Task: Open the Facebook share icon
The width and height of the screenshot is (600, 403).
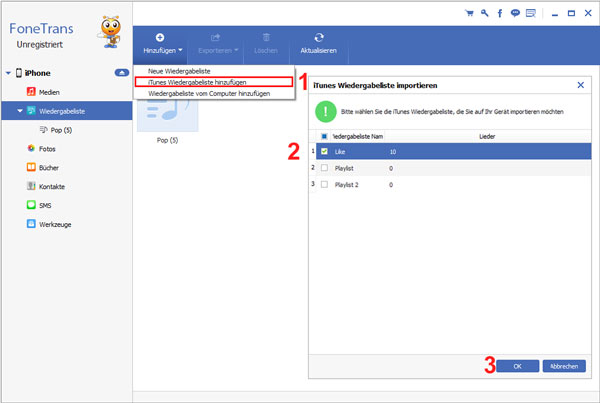Action: tap(499, 14)
